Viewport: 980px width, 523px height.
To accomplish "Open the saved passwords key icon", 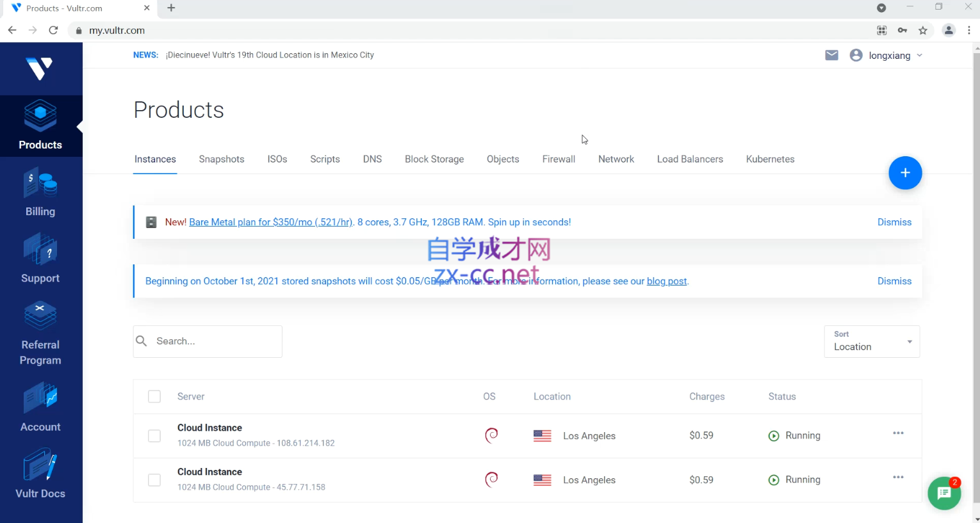I will [x=902, y=30].
